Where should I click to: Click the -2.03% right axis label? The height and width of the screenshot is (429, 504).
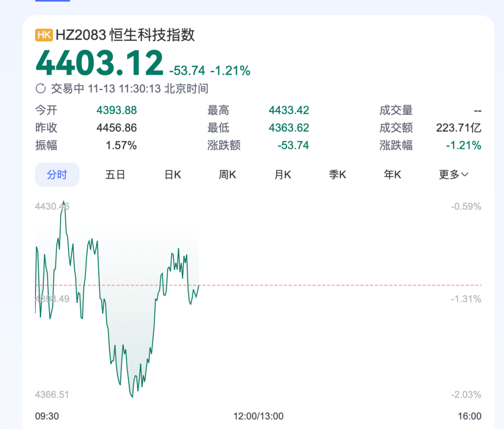pyautogui.click(x=466, y=394)
